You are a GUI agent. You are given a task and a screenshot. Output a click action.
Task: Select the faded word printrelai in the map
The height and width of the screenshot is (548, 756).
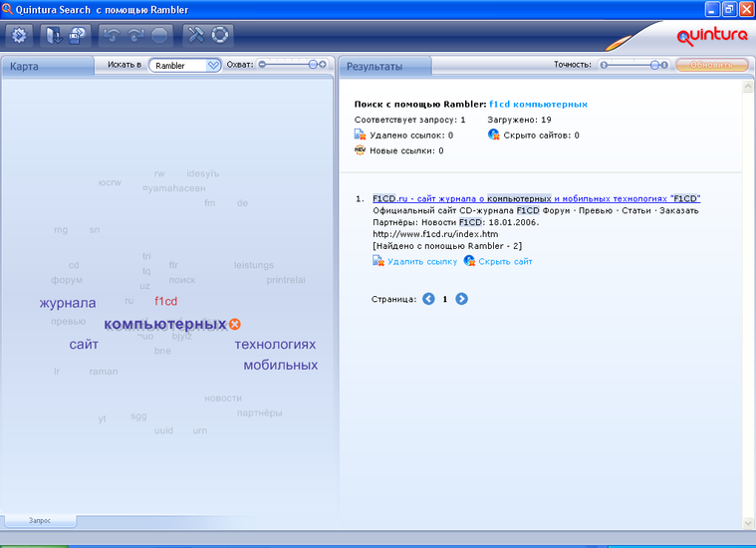click(x=286, y=280)
